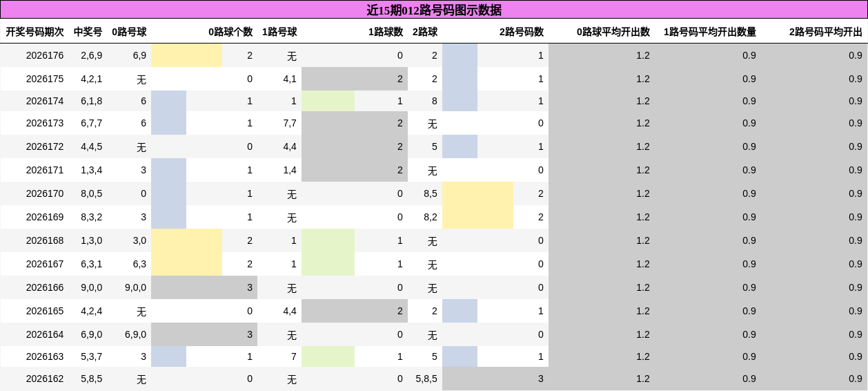Click the title 近15期012路号码图示数据
This screenshot has width=868, height=391.
click(434, 10)
